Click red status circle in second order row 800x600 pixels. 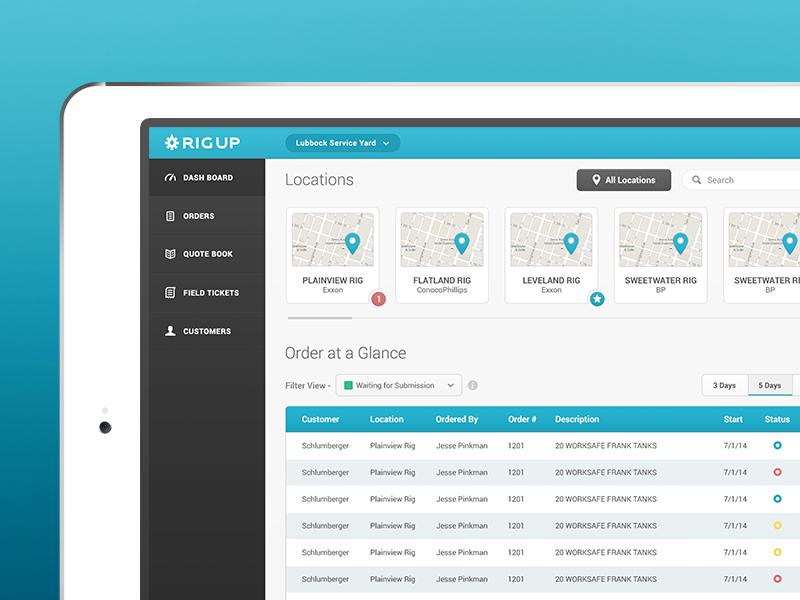777,472
